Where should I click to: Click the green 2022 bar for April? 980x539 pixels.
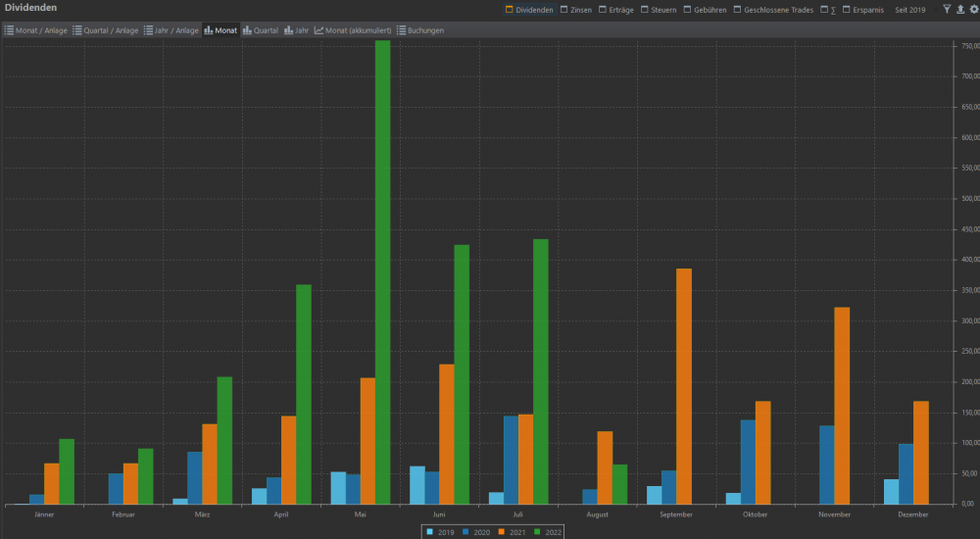[x=304, y=395]
